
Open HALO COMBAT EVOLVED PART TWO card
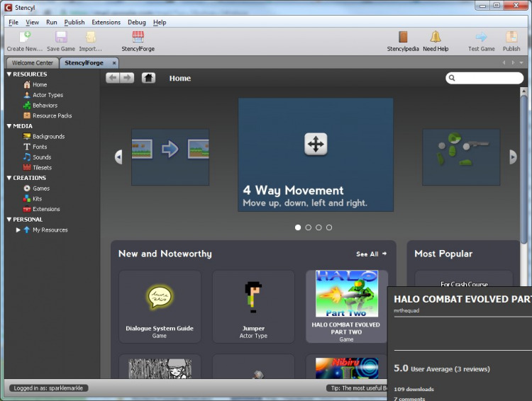tap(346, 307)
